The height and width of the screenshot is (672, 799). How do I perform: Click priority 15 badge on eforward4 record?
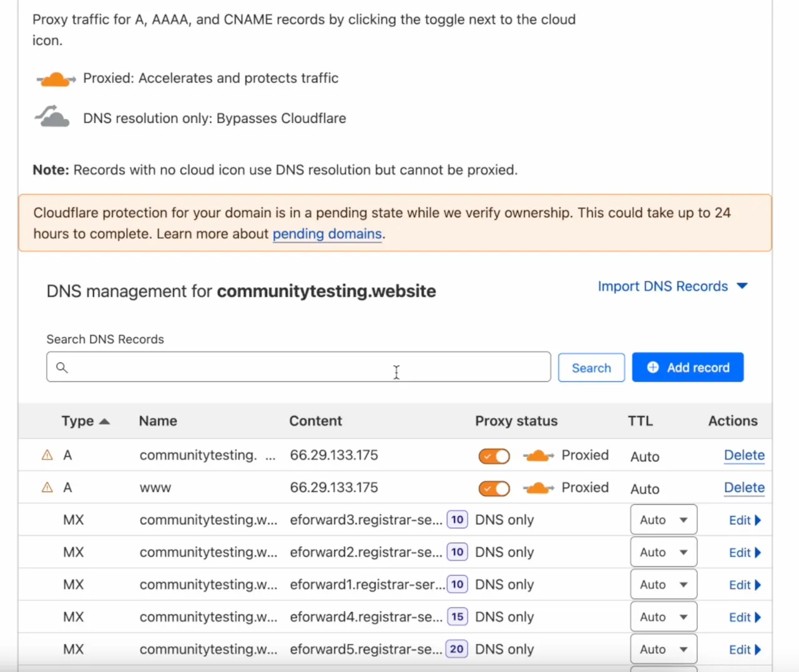coord(457,617)
